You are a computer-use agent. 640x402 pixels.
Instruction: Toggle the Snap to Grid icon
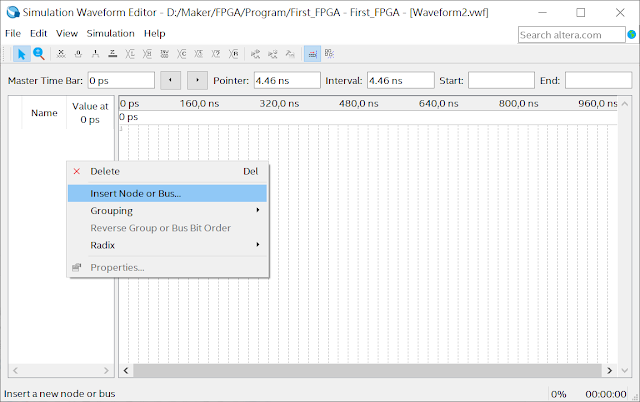(x=312, y=54)
